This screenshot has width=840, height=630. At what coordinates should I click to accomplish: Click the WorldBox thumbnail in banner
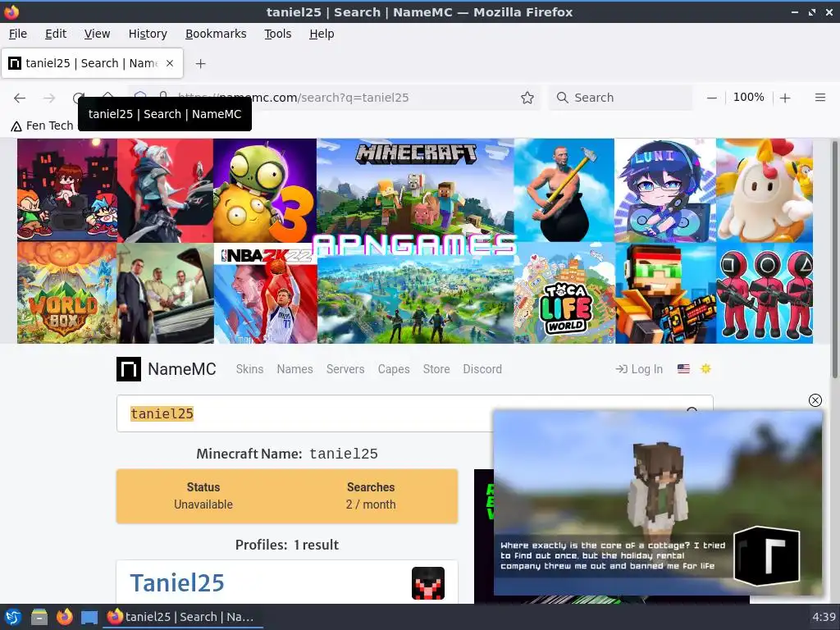(x=67, y=294)
